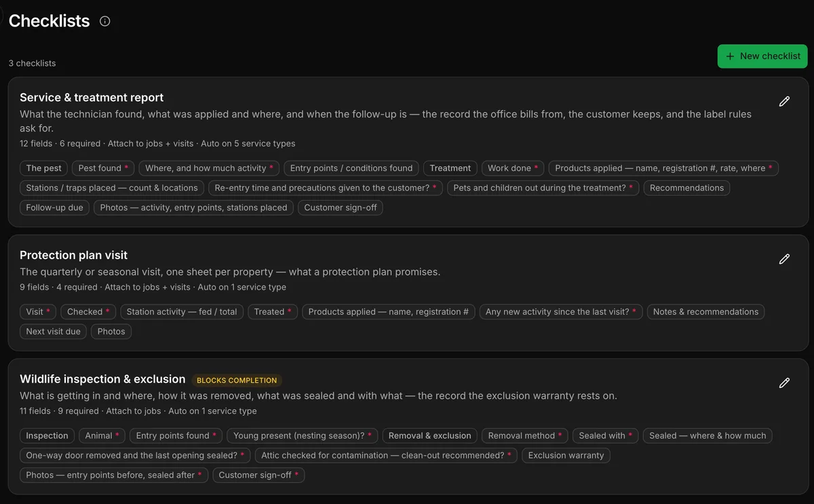Select the 'The pest' section chip
The image size is (814, 504).
(x=44, y=168)
